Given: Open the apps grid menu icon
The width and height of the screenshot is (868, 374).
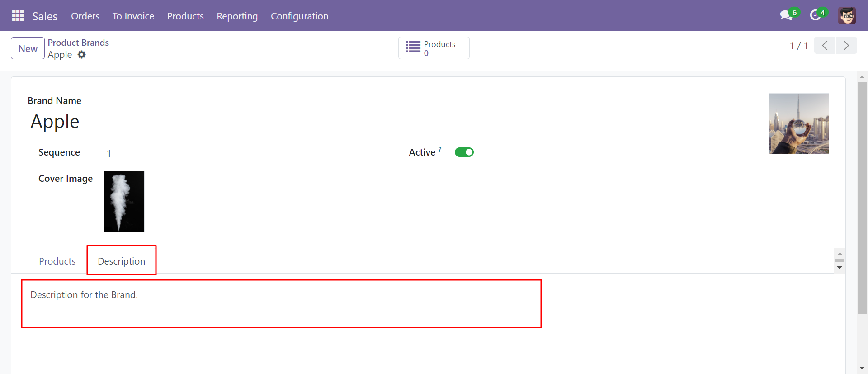Looking at the screenshot, I should pos(18,16).
